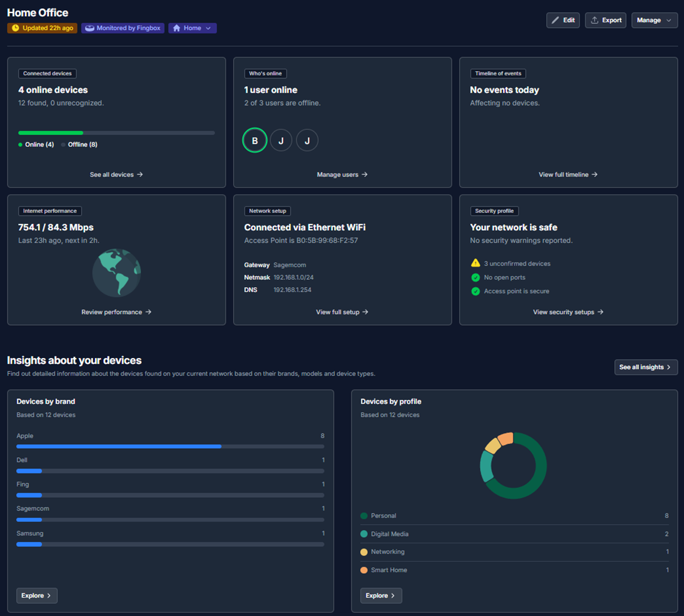Click the Personal legend color dot
This screenshot has width=684, height=616.
point(364,516)
